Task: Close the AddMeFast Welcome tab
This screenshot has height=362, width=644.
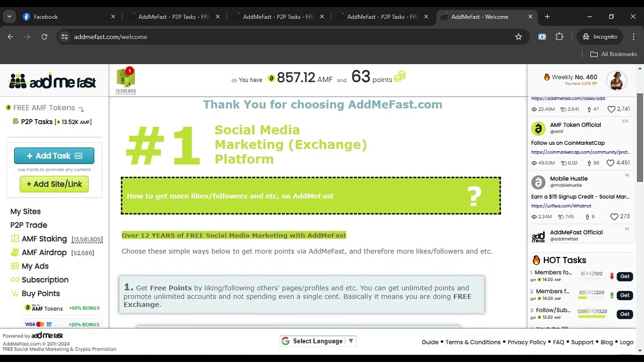Action: tap(530, 17)
